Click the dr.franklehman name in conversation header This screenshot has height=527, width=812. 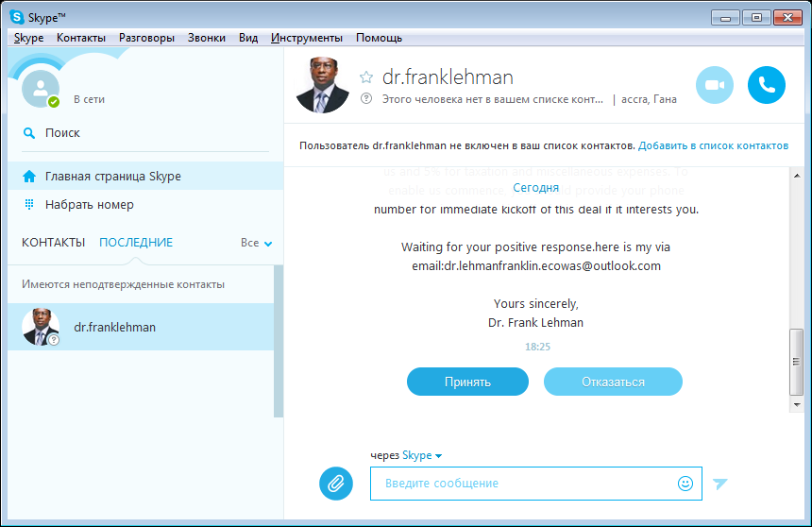tap(448, 77)
